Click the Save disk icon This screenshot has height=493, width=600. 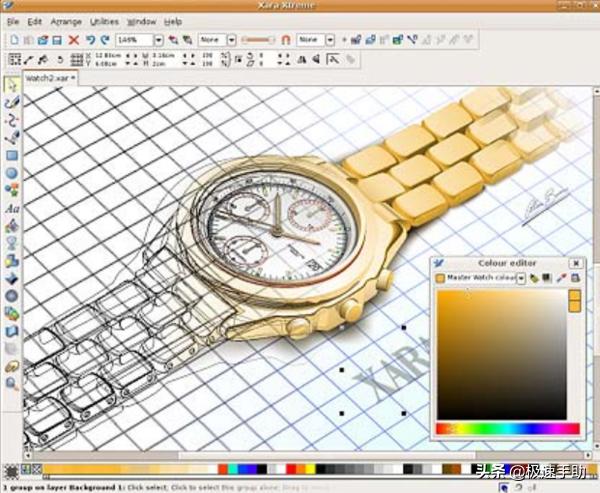coord(57,40)
